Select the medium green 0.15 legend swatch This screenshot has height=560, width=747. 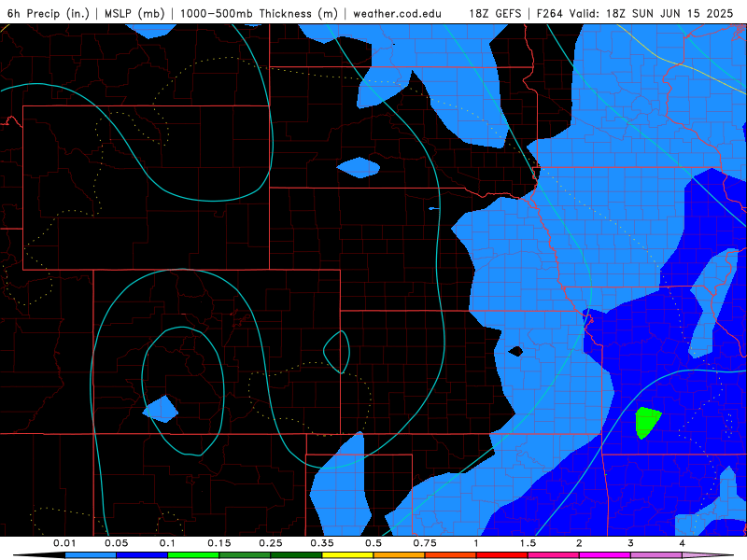coord(245,555)
